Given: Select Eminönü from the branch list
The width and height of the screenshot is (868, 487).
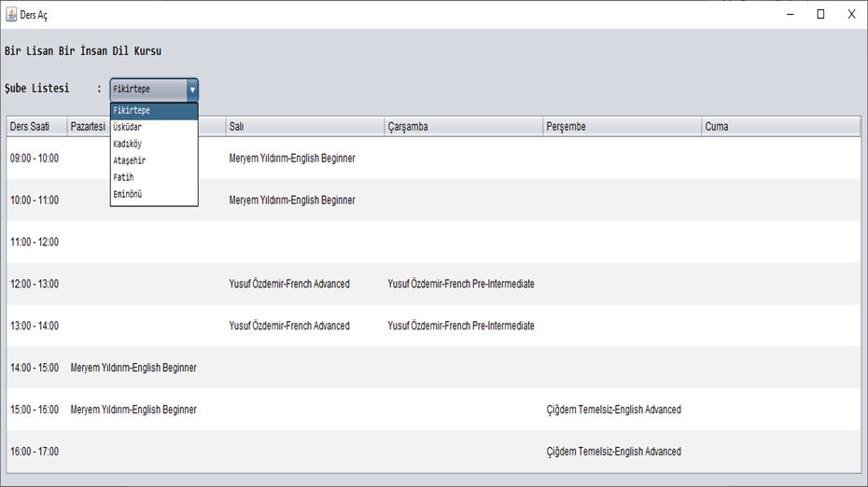Looking at the screenshot, I should coord(154,194).
